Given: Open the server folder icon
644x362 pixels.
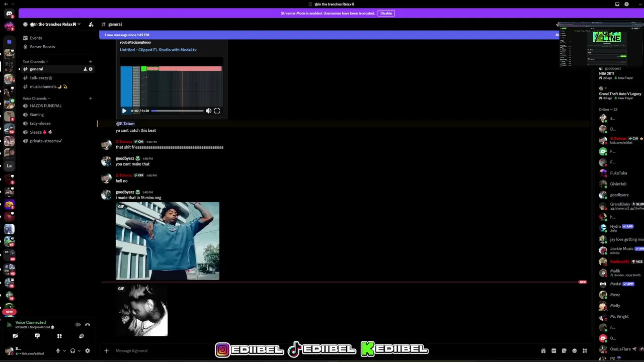Looking at the screenshot, I should tap(9, 42).
